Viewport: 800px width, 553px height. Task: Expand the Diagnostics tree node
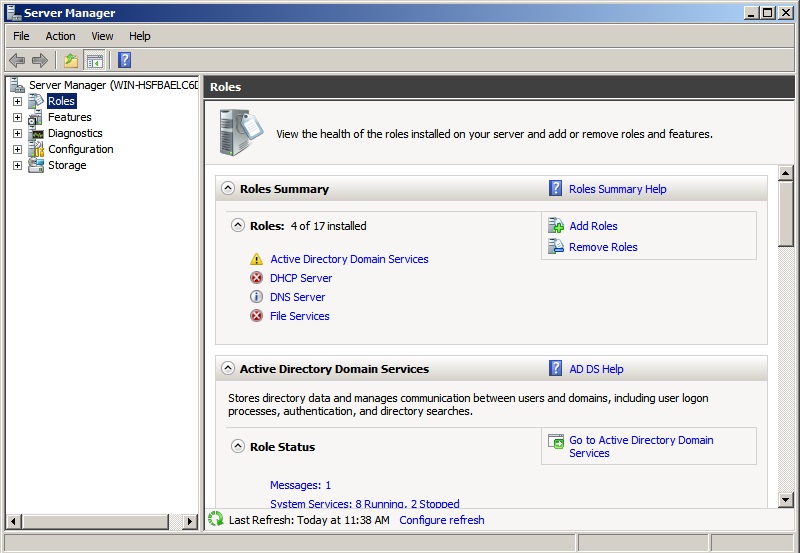17,134
